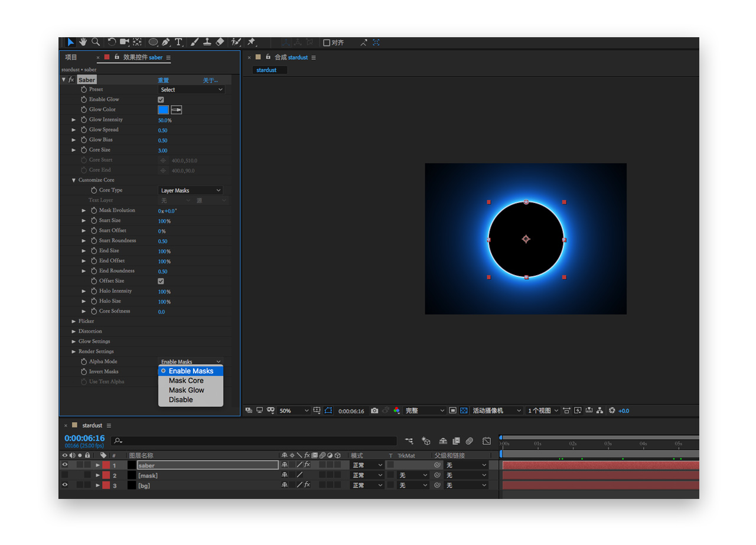
Task: Open the Core Type Layer Masks dropdown
Action: coord(191,190)
